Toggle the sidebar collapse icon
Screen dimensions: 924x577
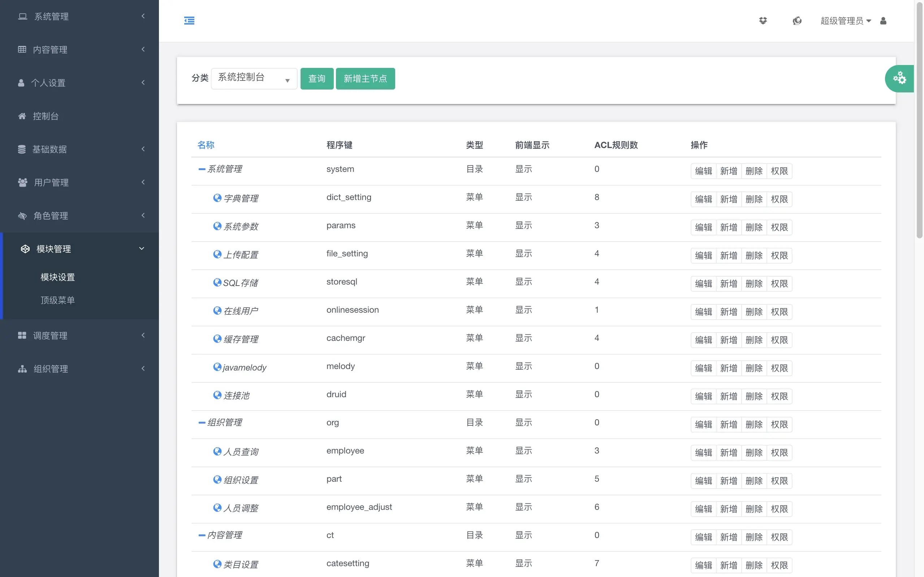189,21
